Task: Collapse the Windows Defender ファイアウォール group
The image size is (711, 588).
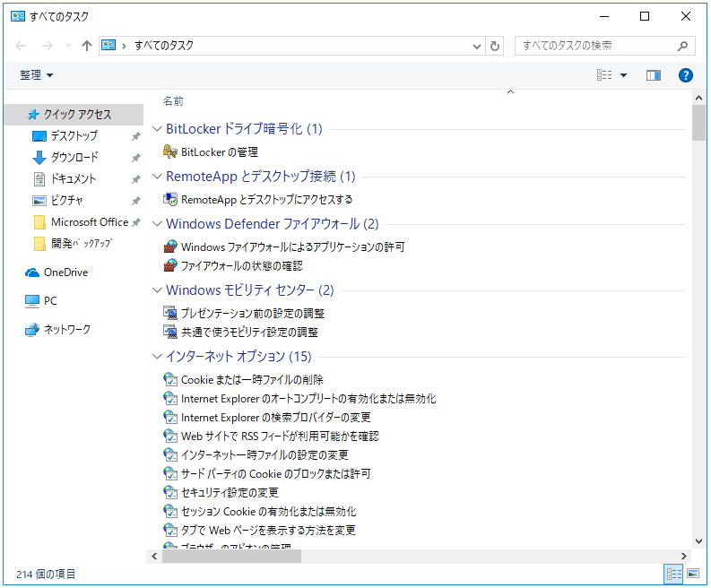Action: click(157, 223)
